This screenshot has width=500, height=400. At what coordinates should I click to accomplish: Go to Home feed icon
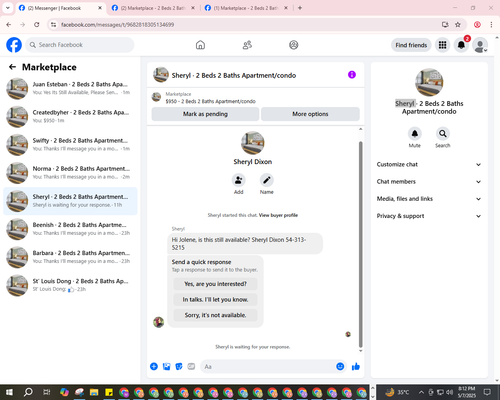[x=200, y=45]
